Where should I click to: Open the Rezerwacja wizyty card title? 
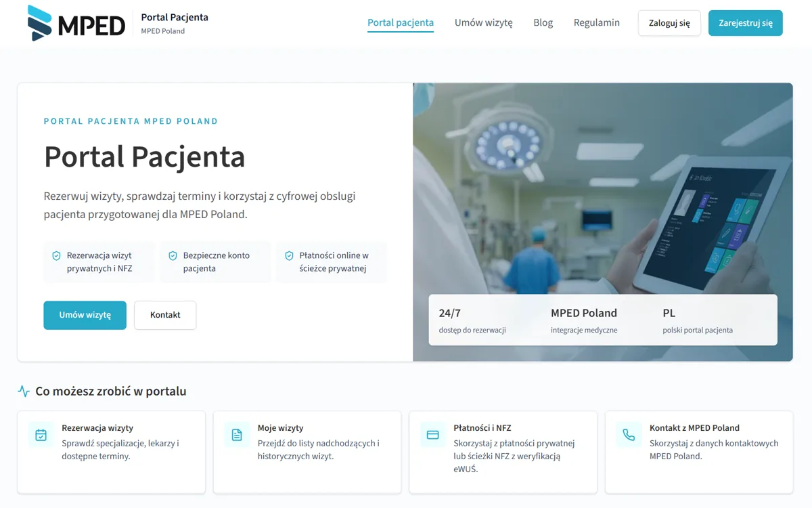point(97,428)
